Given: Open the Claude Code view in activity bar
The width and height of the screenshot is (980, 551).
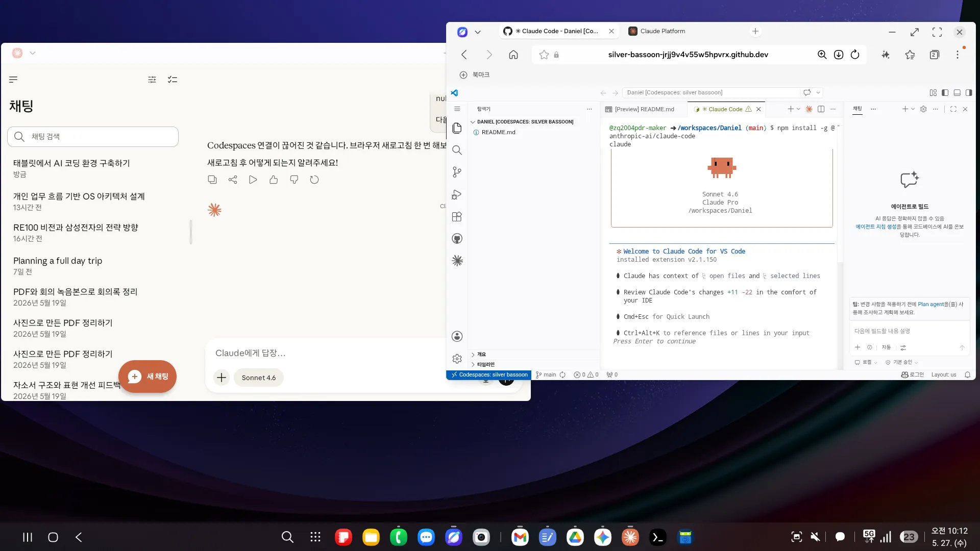Looking at the screenshot, I should [x=457, y=261].
